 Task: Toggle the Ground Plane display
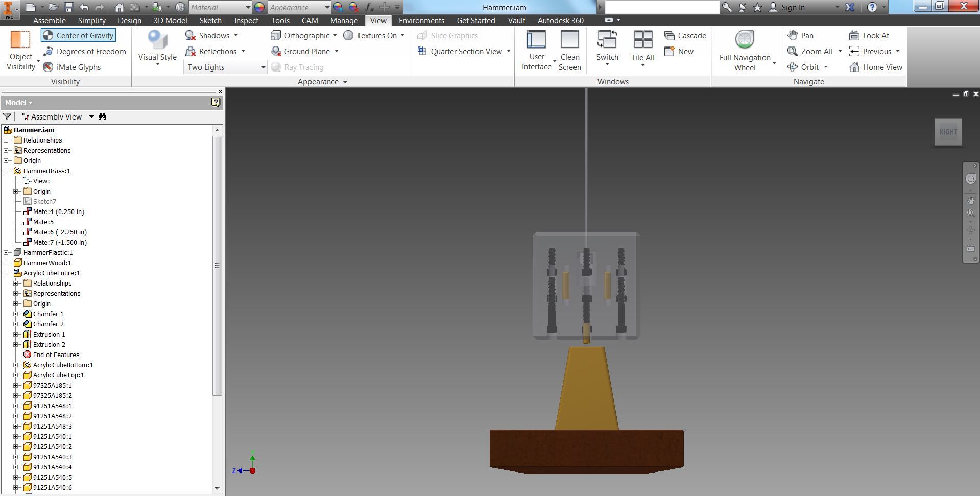tap(300, 51)
